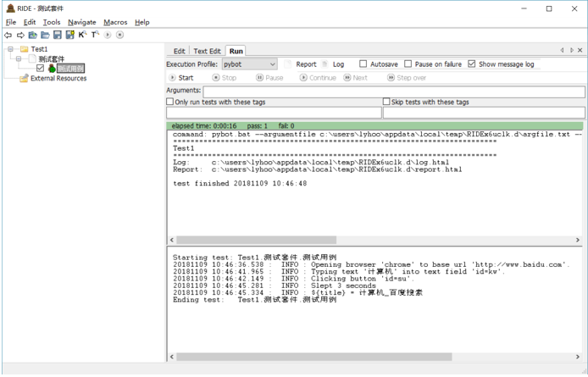Click the Go Back arrow icon
Image resolution: width=588 pixels, height=377 pixels.
coord(8,35)
